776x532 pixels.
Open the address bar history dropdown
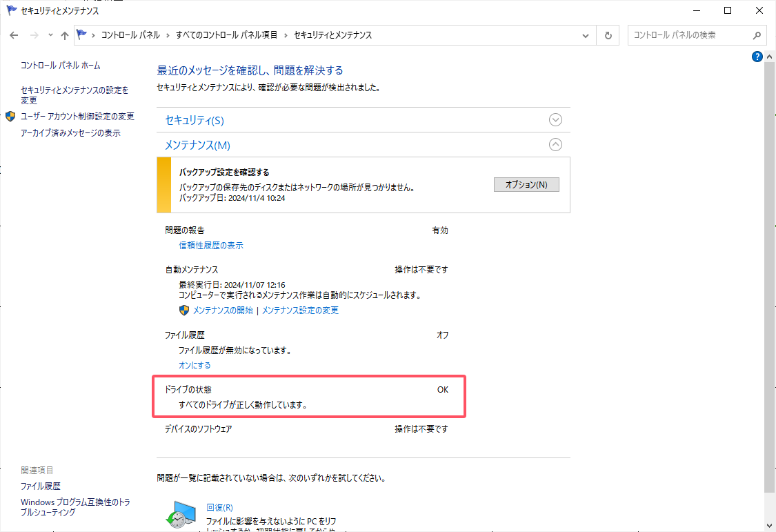tap(586, 35)
